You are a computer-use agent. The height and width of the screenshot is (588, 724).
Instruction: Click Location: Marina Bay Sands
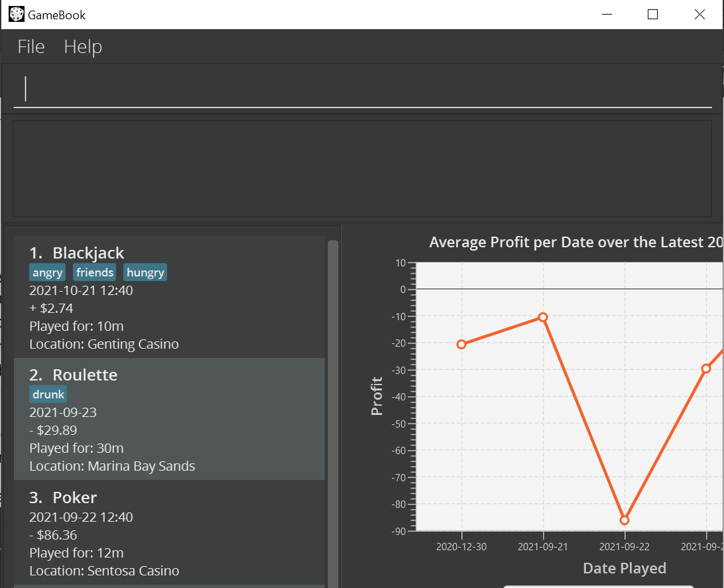(112, 466)
